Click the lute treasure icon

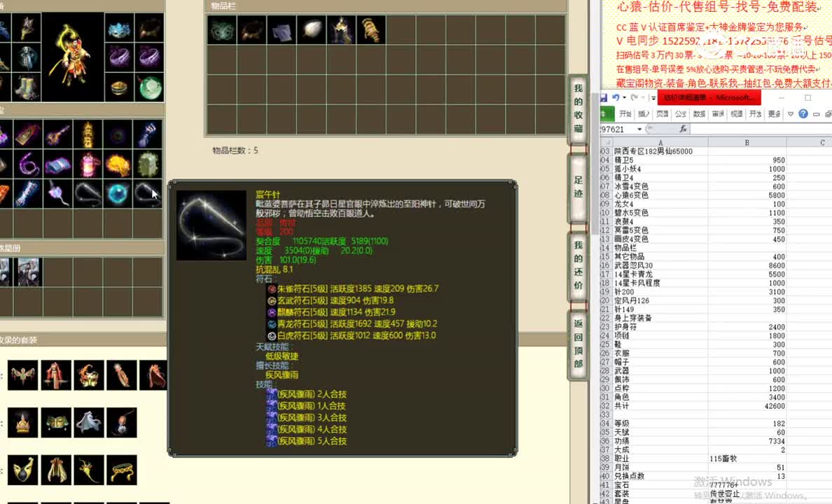[57, 135]
